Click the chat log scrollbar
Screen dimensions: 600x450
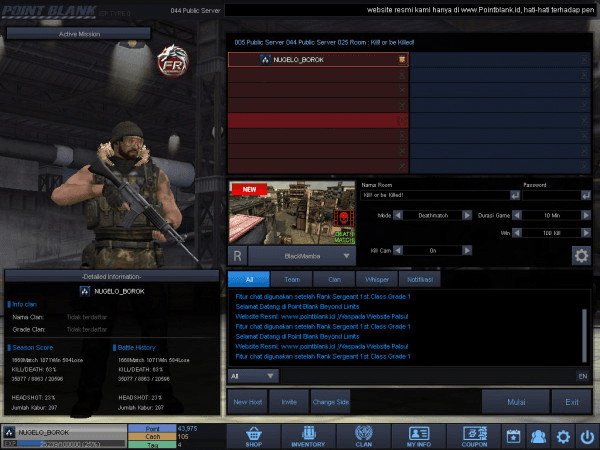click(584, 335)
